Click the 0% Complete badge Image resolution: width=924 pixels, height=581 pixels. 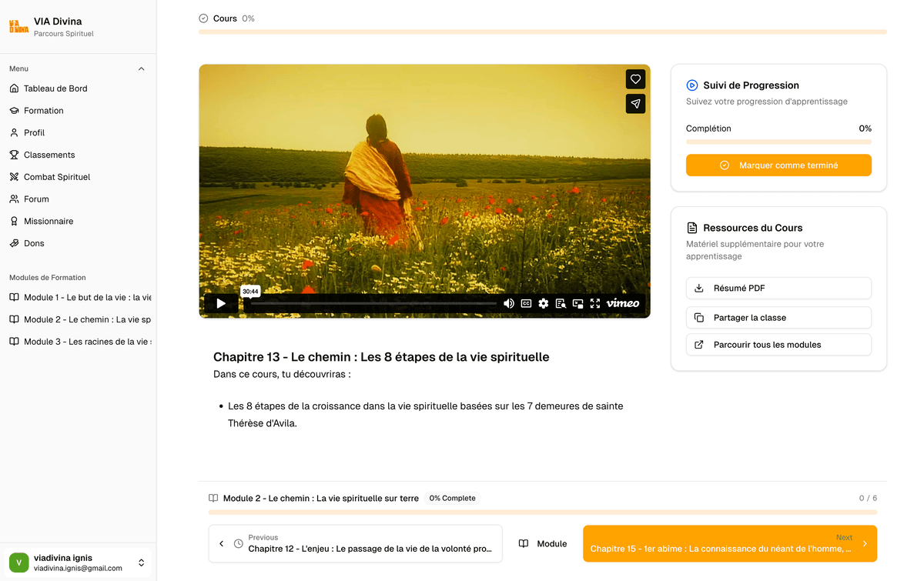[x=452, y=498]
